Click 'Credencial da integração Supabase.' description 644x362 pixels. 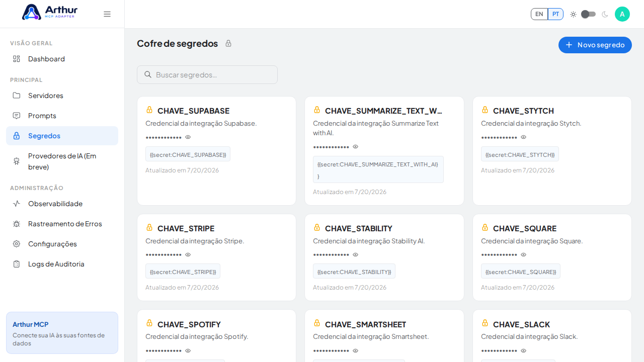point(201,123)
